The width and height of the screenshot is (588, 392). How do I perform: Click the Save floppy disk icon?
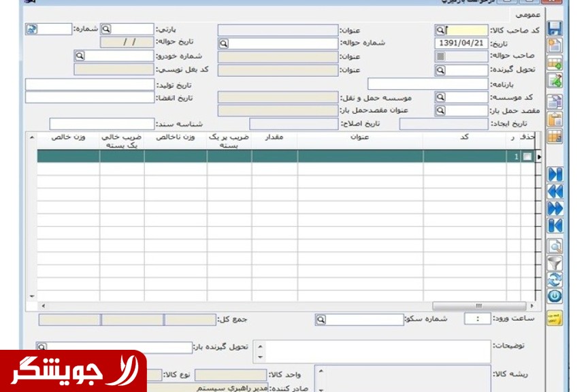click(555, 28)
